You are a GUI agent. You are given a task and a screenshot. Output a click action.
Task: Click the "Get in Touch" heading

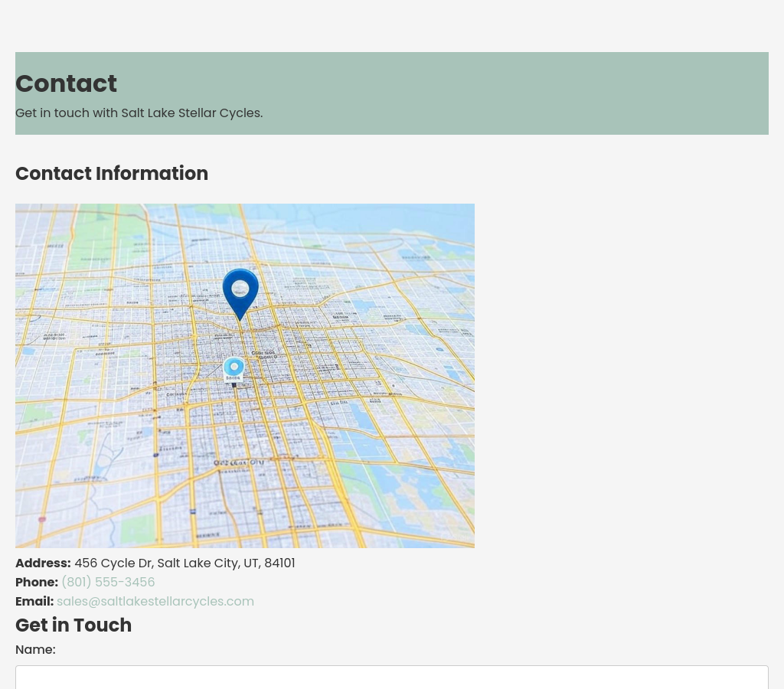click(x=73, y=625)
